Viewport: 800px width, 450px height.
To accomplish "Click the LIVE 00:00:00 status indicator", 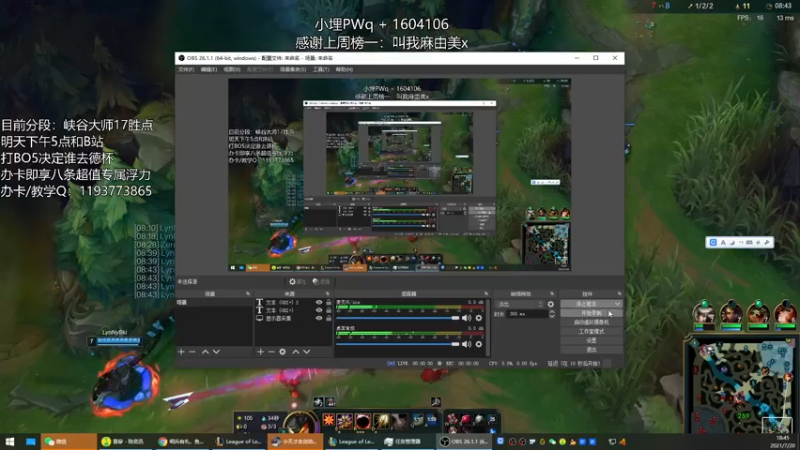I will coord(410,363).
